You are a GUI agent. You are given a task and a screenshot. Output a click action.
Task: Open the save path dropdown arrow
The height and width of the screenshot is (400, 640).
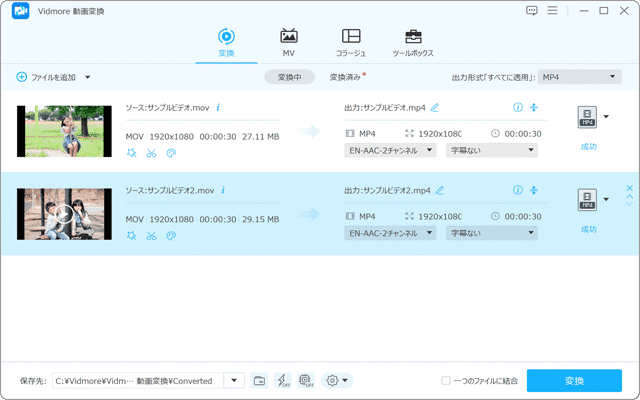[x=234, y=381]
